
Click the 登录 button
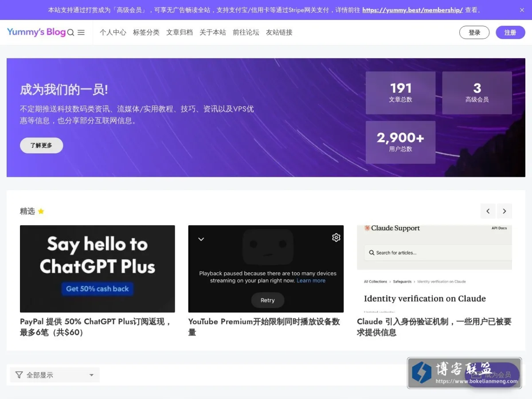pyautogui.click(x=474, y=32)
